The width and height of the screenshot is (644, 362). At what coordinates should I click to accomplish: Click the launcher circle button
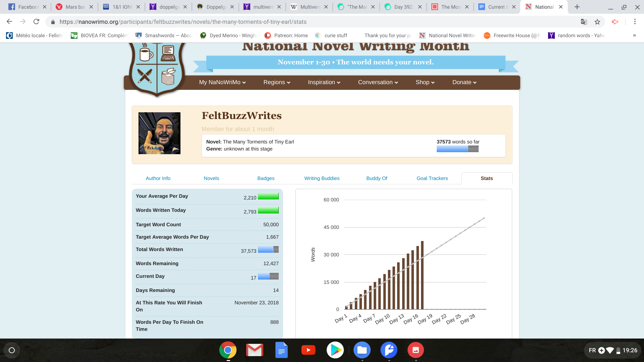pyautogui.click(x=12, y=350)
